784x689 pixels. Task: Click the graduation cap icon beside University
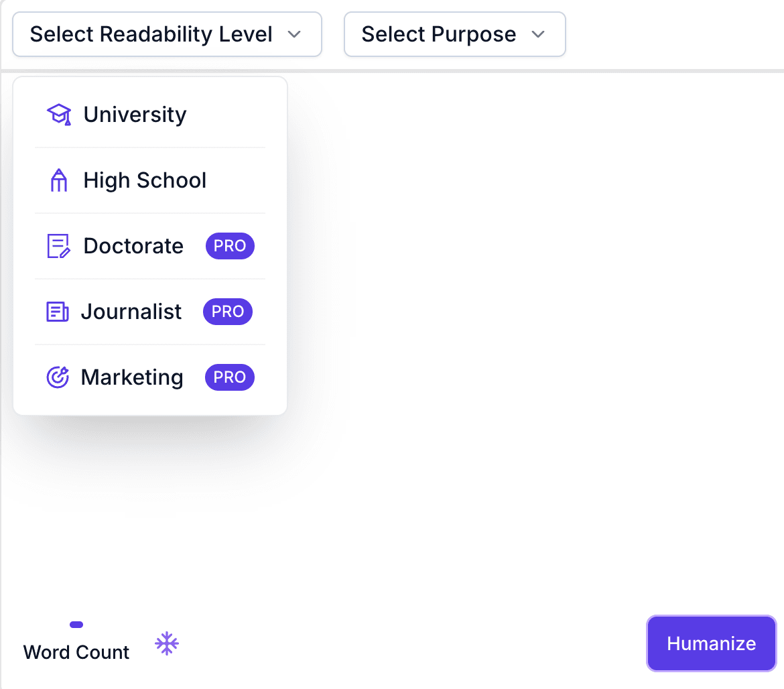pyautogui.click(x=59, y=114)
